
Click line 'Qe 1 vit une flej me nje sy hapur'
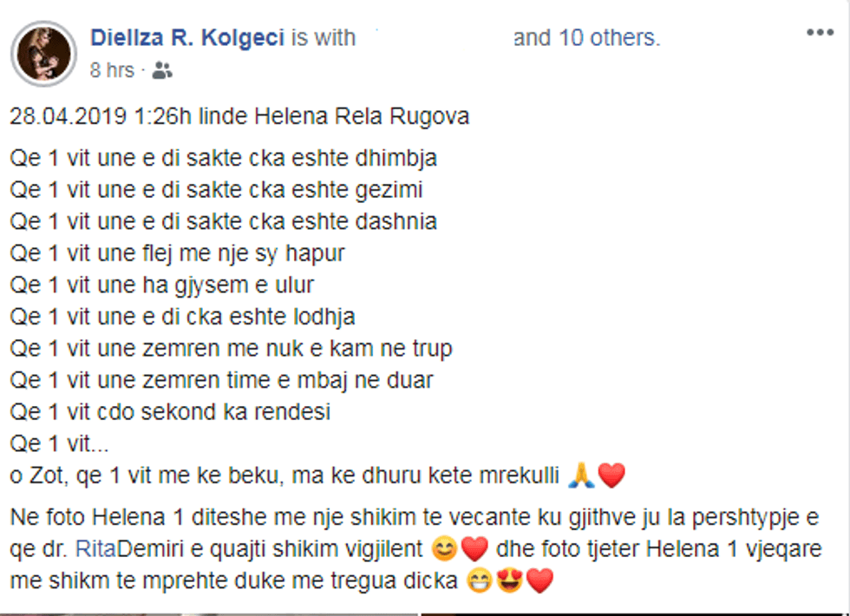(177, 253)
